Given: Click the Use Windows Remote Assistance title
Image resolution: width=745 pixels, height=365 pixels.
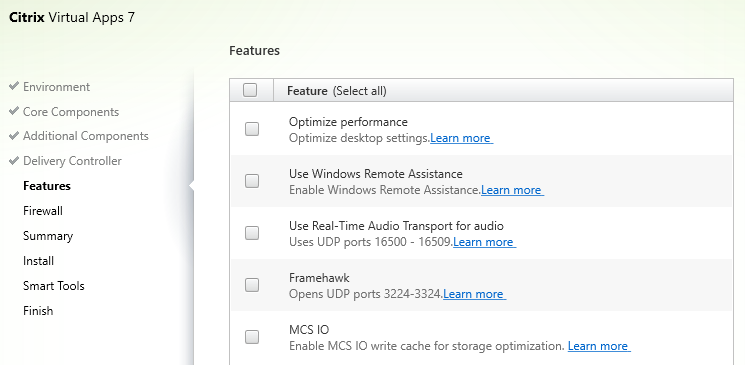Looking at the screenshot, I should point(376,174).
